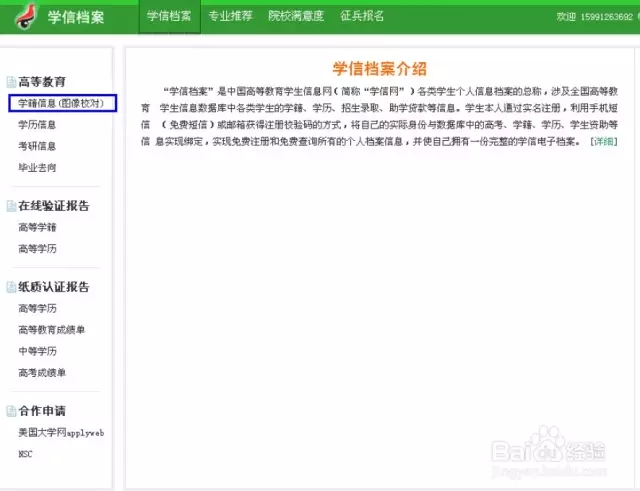This screenshot has height=491, width=640.
Task: Click the [详细] link in the introduction
Action: [603, 142]
